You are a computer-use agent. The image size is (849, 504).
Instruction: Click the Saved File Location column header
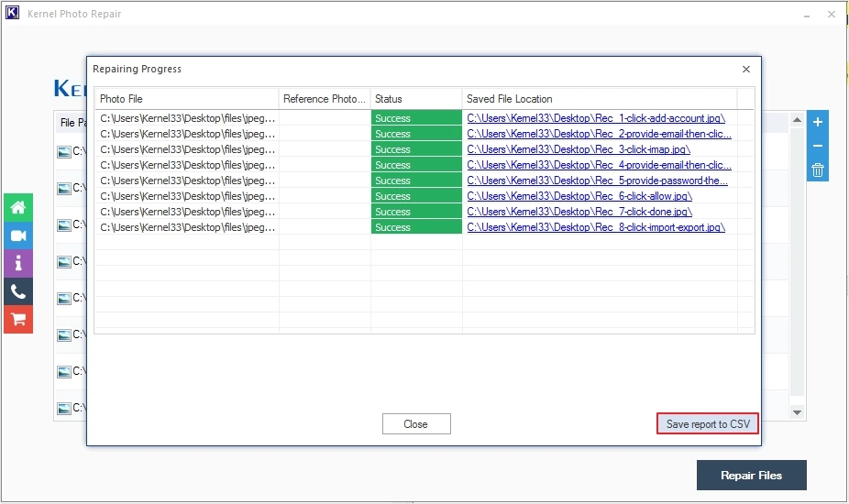click(x=600, y=99)
